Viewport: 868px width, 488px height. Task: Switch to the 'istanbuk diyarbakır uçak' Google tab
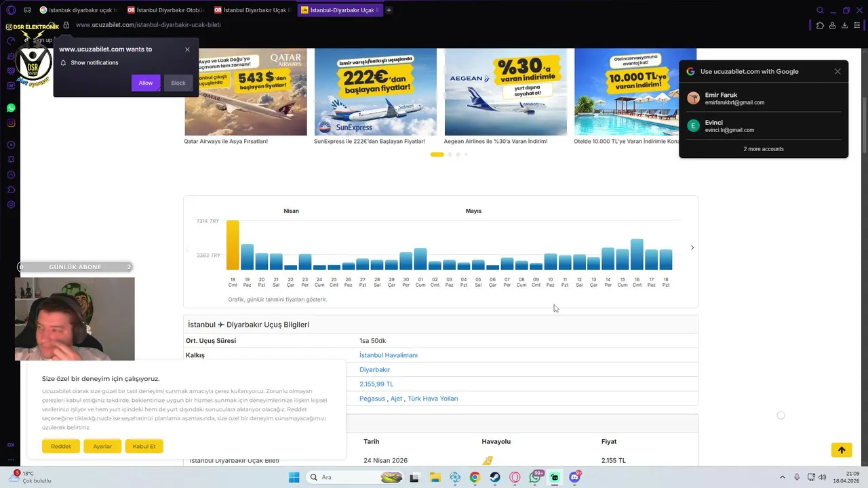(x=79, y=10)
